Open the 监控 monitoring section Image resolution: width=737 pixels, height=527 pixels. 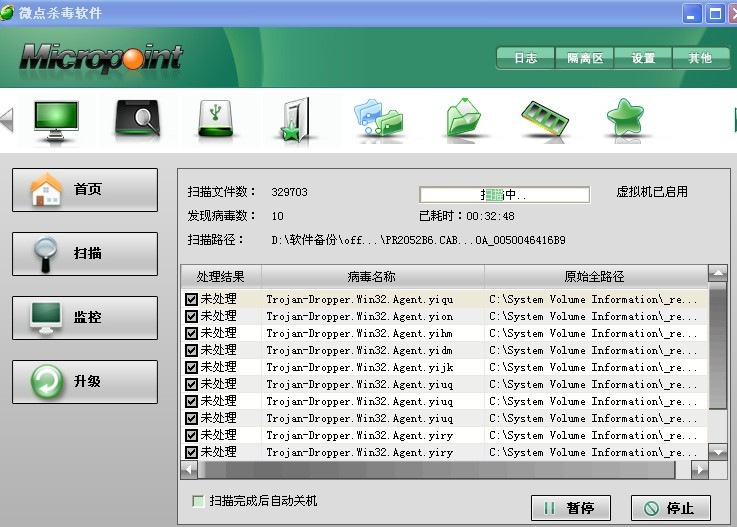pyautogui.click(x=85, y=318)
